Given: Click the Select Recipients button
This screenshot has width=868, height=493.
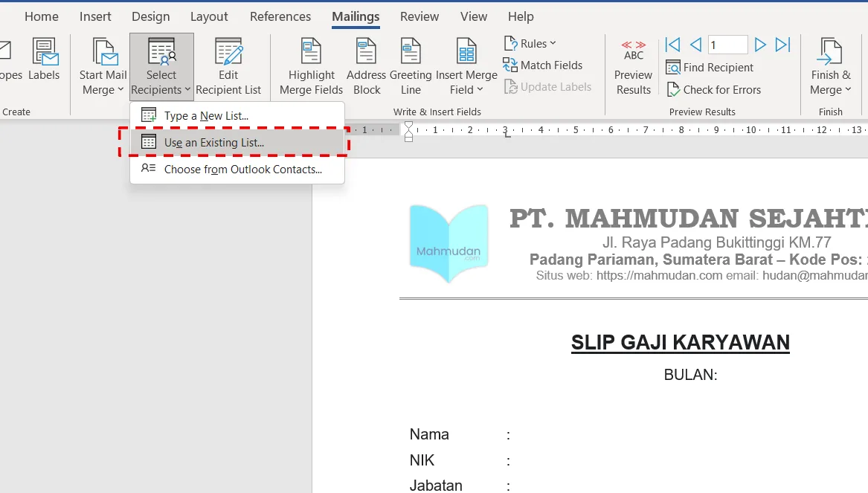Looking at the screenshot, I should click(161, 66).
